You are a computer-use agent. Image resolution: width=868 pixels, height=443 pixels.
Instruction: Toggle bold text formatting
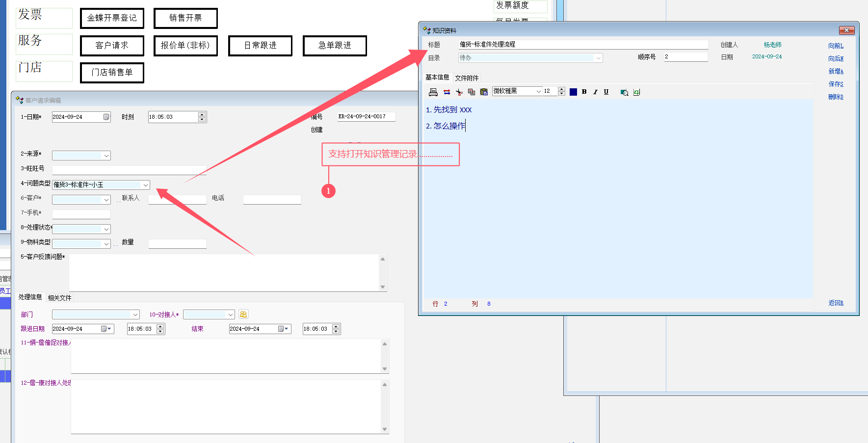click(584, 92)
